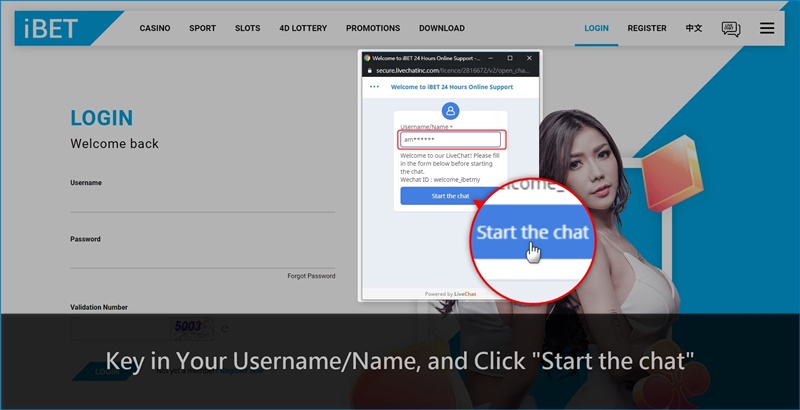This screenshot has height=410, width=800.
Task: Go to the REGISTER page
Action: [x=647, y=29]
